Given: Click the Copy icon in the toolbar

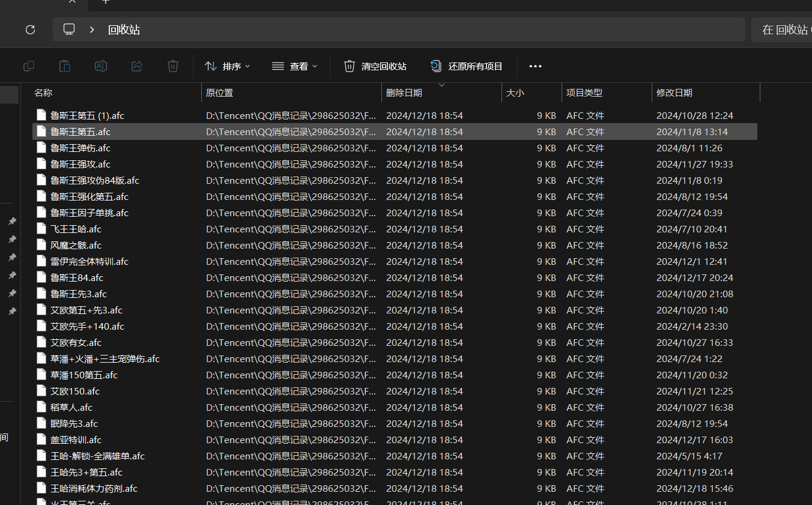Looking at the screenshot, I should click(29, 66).
